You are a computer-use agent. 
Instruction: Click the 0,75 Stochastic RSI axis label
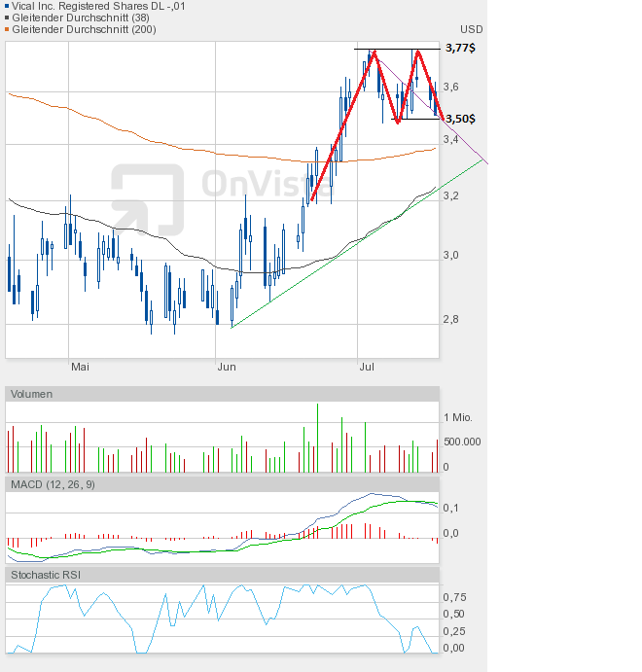(454, 597)
